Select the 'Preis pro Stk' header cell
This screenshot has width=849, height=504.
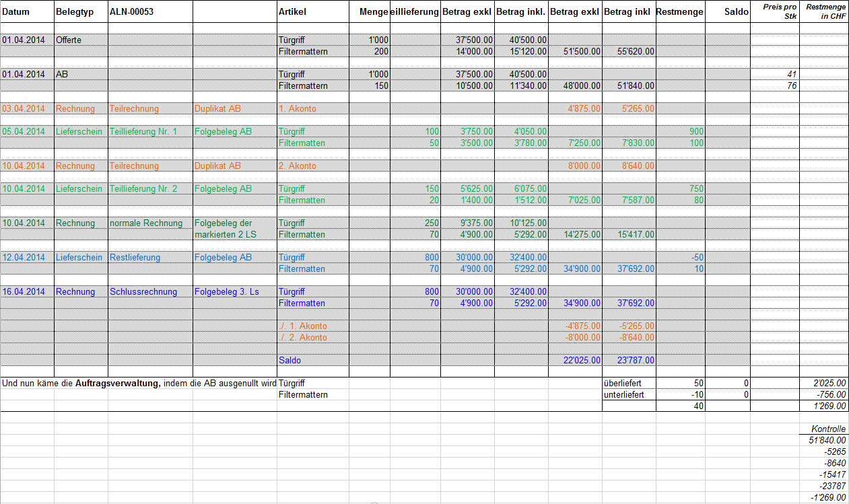point(774,11)
